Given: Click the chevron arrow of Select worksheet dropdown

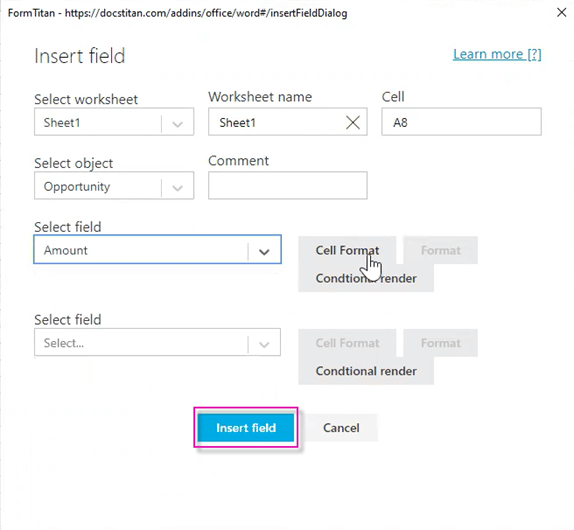Looking at the screenshot, I should point(178,124).
